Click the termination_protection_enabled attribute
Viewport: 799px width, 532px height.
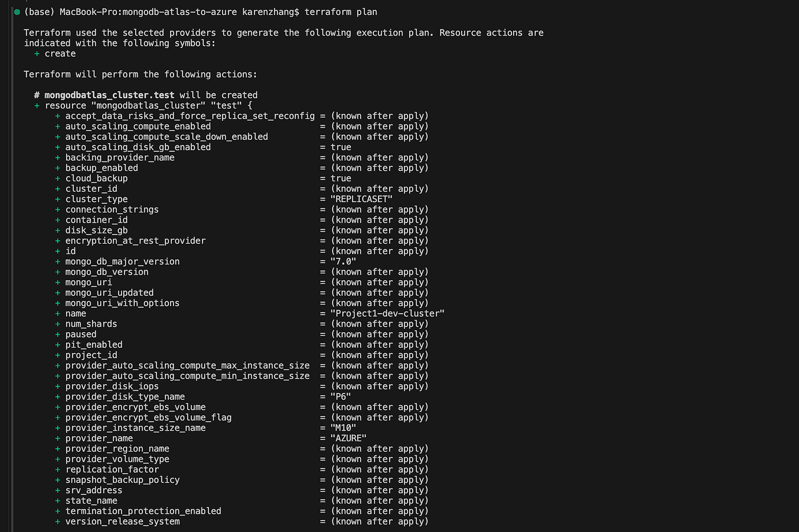pos(143,511)
